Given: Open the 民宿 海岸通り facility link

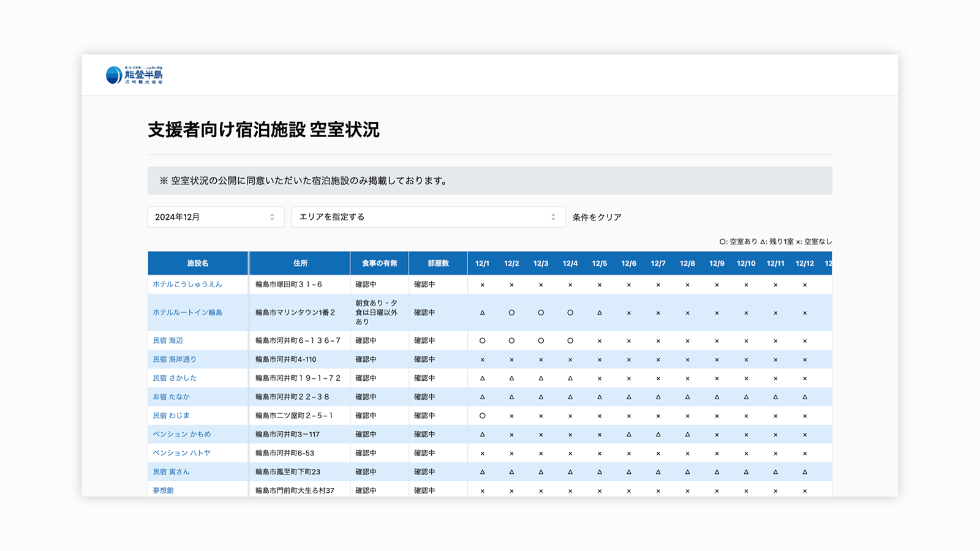Looking at the screenshot, I should pos(175,359).
